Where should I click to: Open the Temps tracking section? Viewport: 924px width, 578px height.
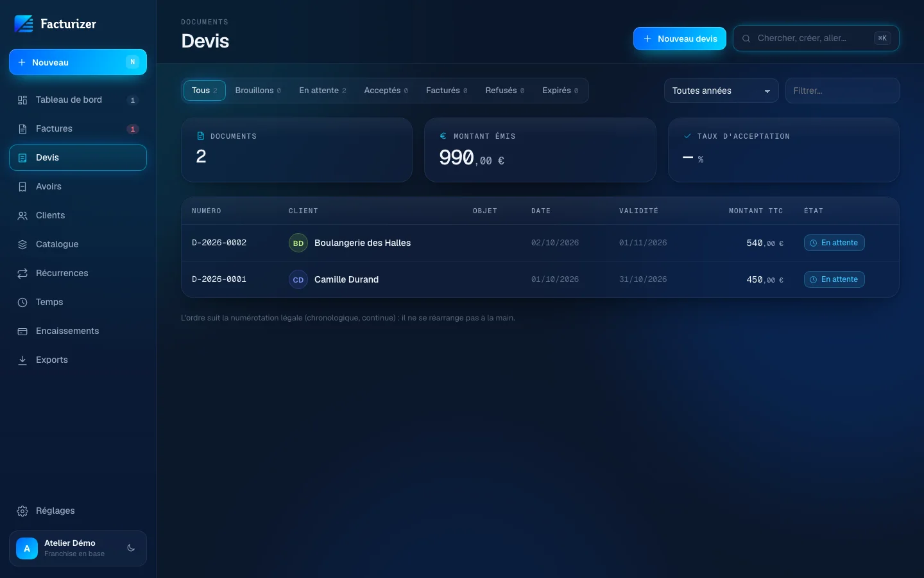78,302
